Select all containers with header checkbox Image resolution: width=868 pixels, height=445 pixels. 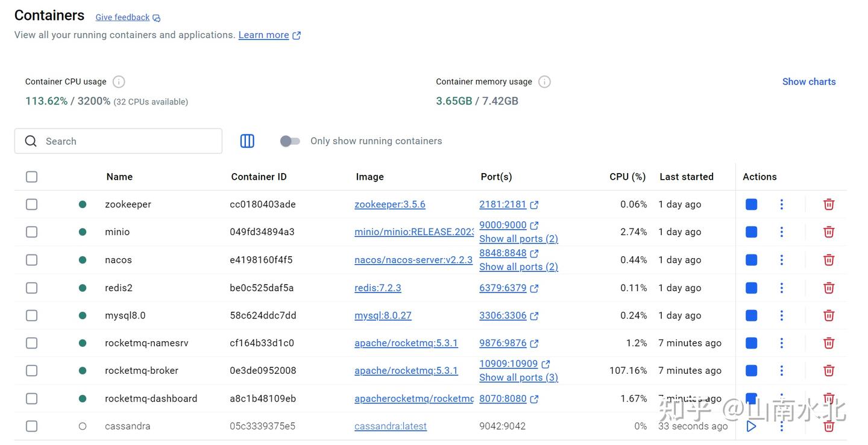[31, 177]
